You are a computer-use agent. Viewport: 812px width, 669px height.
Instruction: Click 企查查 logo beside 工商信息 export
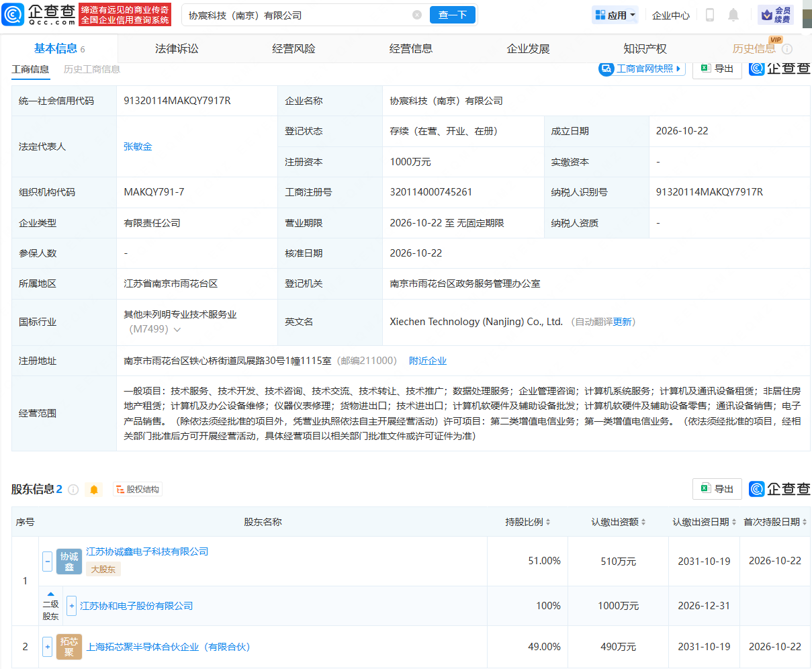(780, 68)
